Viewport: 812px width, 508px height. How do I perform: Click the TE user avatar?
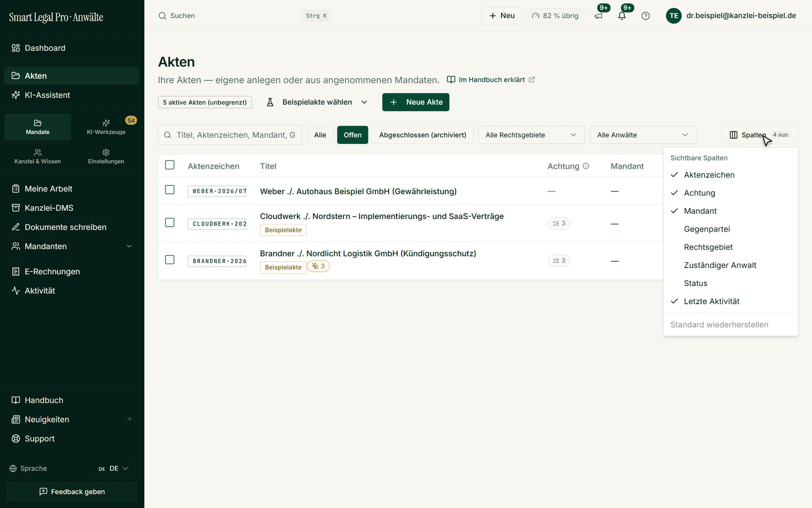tap(673, 16)
